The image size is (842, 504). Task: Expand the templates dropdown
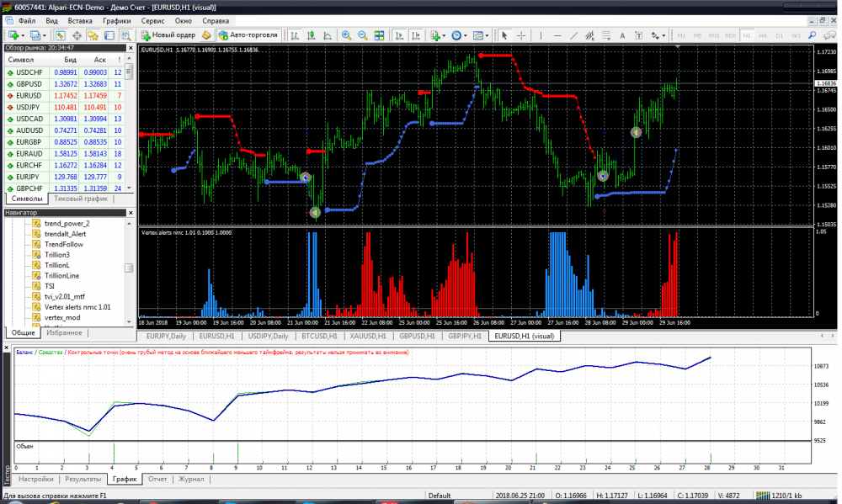pos(482,35)
